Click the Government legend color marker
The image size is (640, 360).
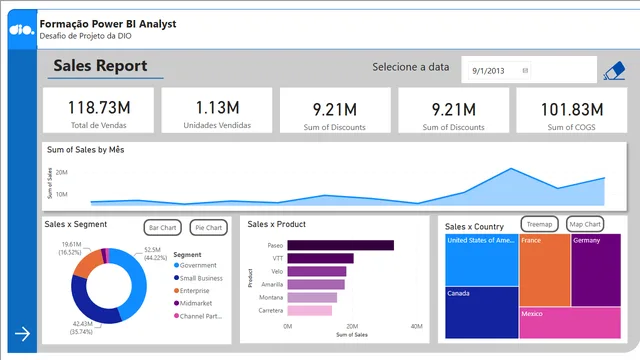point(176,265)
